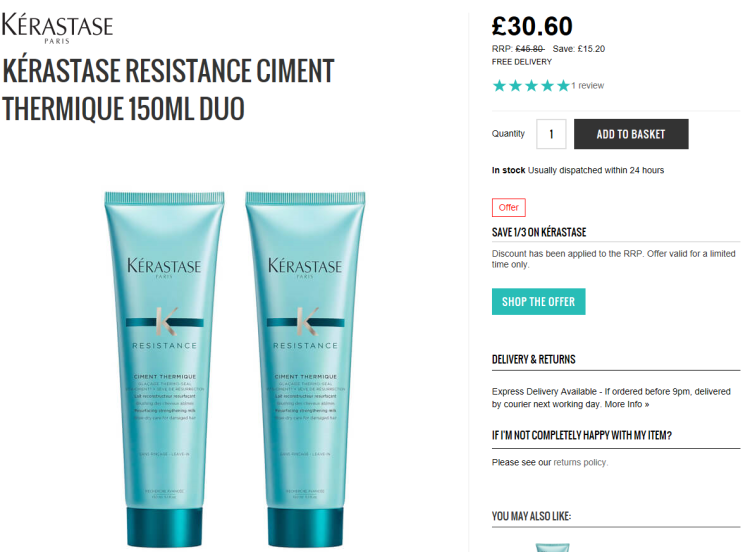Click the red Offer badge
743x552 pixels.
point(508,208)
